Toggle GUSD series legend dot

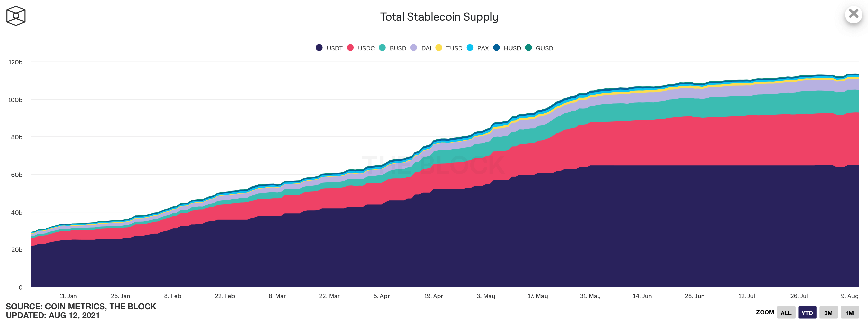click(529, 48)
